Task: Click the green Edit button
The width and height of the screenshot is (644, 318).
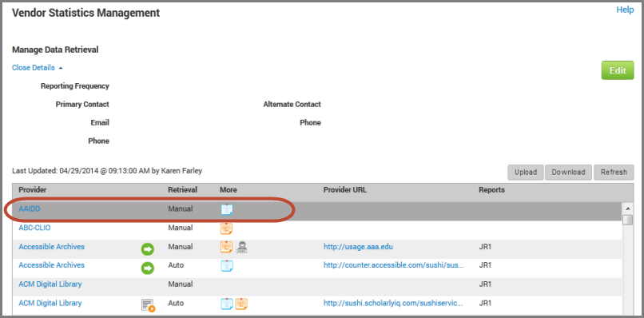Action: coord(618,70)
